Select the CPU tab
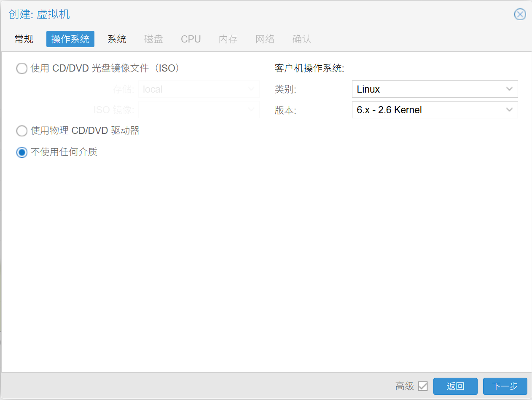532x400 pixels. (191, 39)
